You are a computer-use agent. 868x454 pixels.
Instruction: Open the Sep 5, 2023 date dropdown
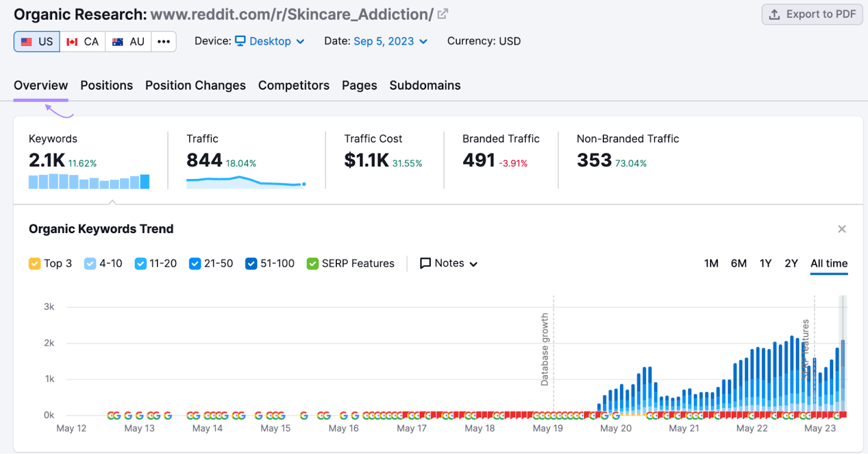390,41
